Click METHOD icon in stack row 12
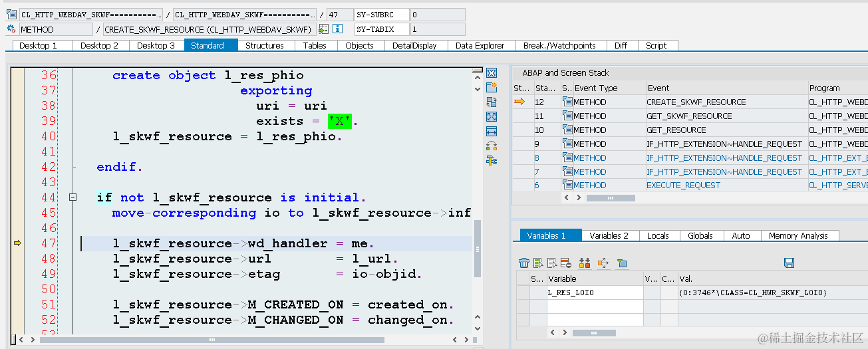Screen dimensions: 868x349 [x=567, y=102]
